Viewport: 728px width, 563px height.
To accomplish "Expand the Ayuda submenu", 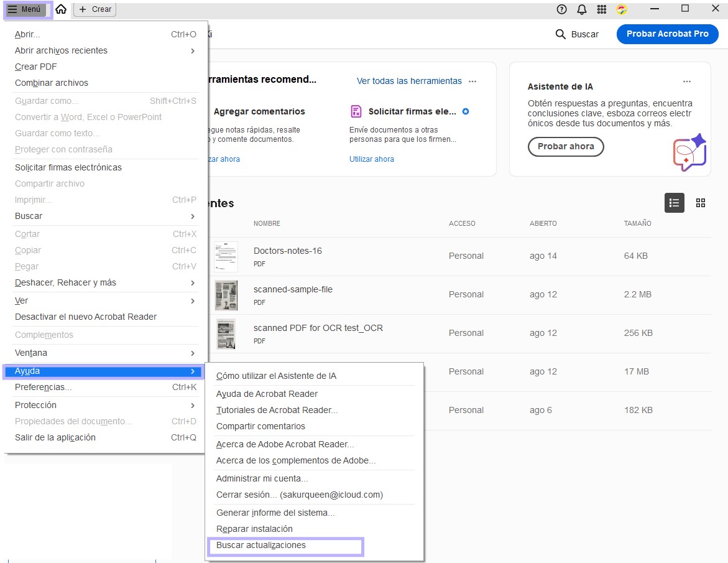I will [103, 371].
